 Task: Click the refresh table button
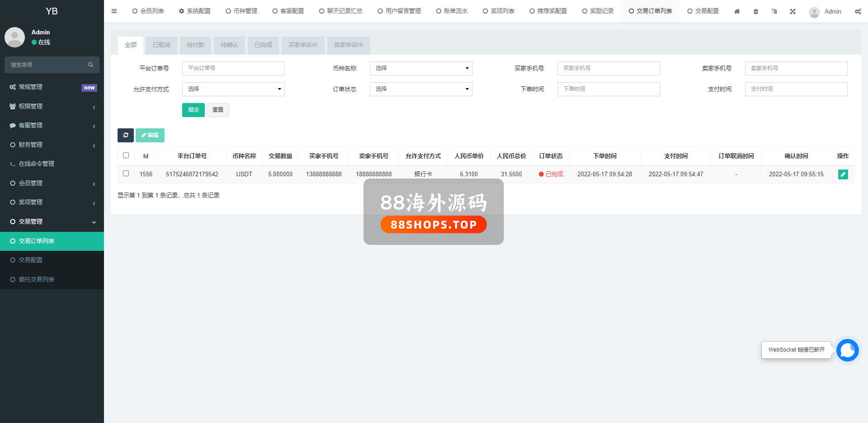click(x=126, y=135)
